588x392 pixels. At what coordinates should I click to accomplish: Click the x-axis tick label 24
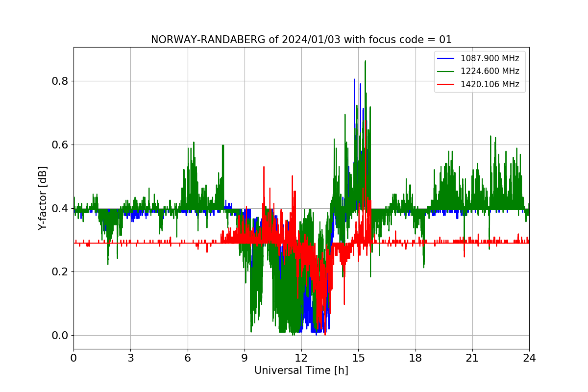pyautogui.click(x=529, y=358)
